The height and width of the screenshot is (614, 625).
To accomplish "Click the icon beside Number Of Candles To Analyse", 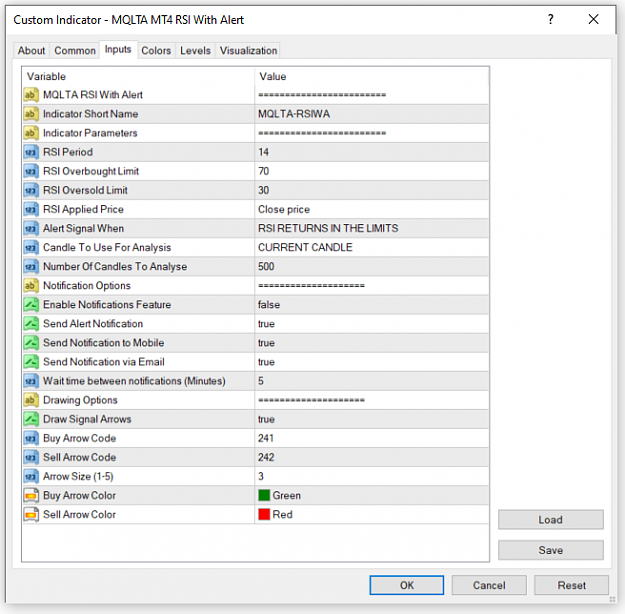I will click(31, 267).
